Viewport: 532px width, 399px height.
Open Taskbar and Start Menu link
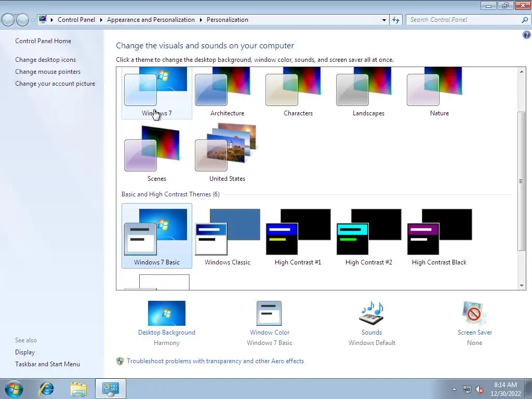(x=47, y=364)
